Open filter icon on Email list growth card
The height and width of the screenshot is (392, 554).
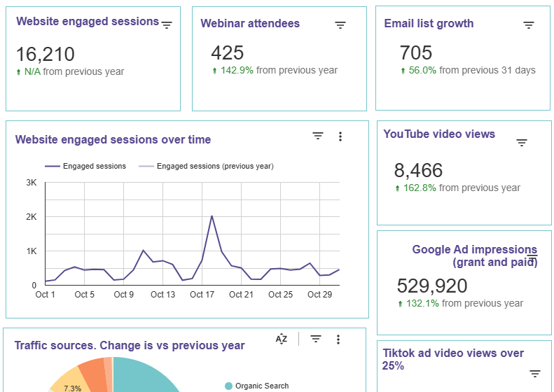(529, 25)
